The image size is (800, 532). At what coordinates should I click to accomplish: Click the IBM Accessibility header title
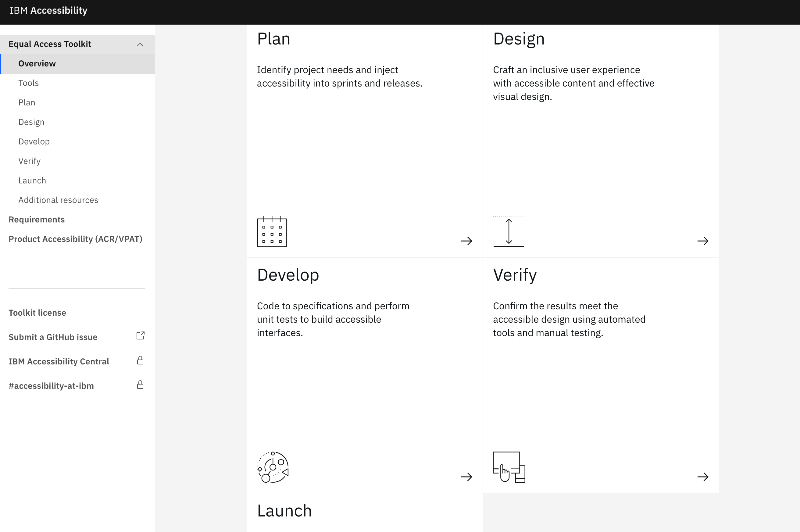(48, 11)
